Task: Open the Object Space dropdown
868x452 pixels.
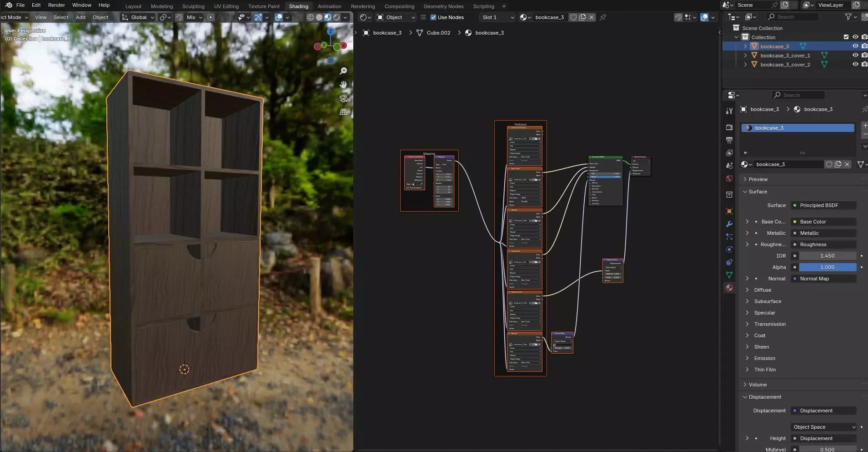Action: point(824,427)
